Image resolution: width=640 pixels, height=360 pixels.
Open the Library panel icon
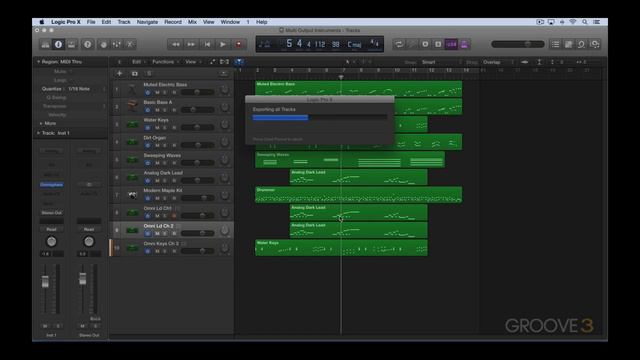click(x=45, y=44)
